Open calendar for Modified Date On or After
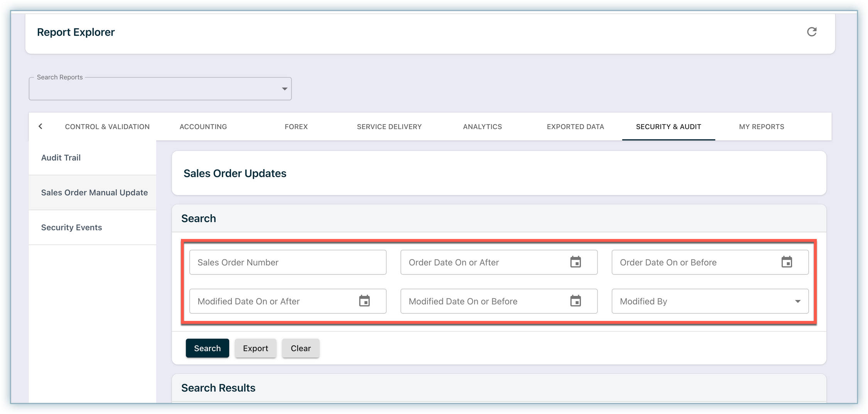 pyautogui.click(x=364, y=301)
